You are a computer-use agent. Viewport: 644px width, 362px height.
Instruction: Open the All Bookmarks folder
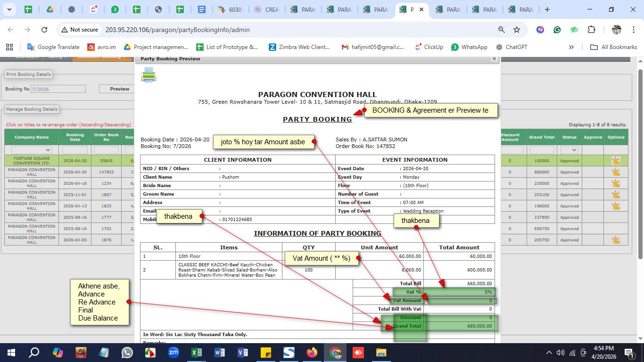point(614,47)
